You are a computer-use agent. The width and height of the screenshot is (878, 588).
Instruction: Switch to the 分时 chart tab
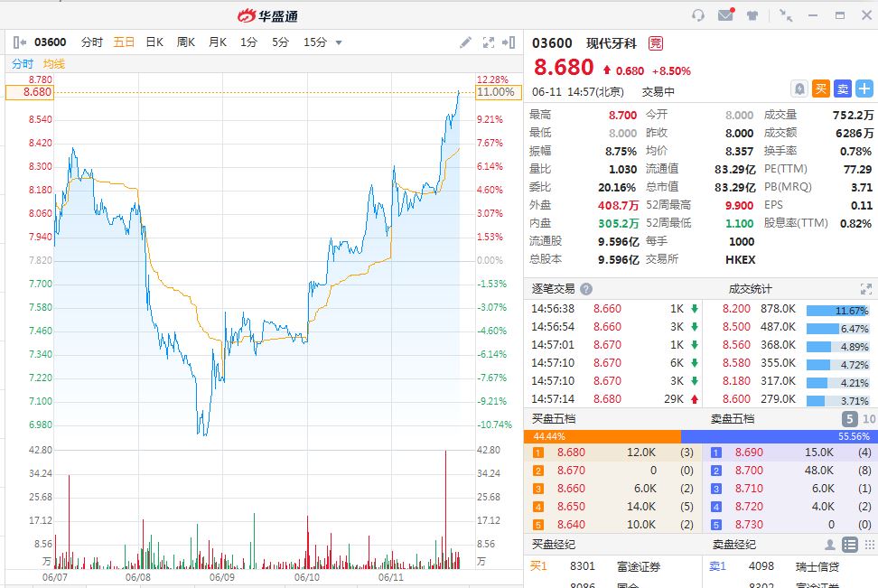point(92,42)
